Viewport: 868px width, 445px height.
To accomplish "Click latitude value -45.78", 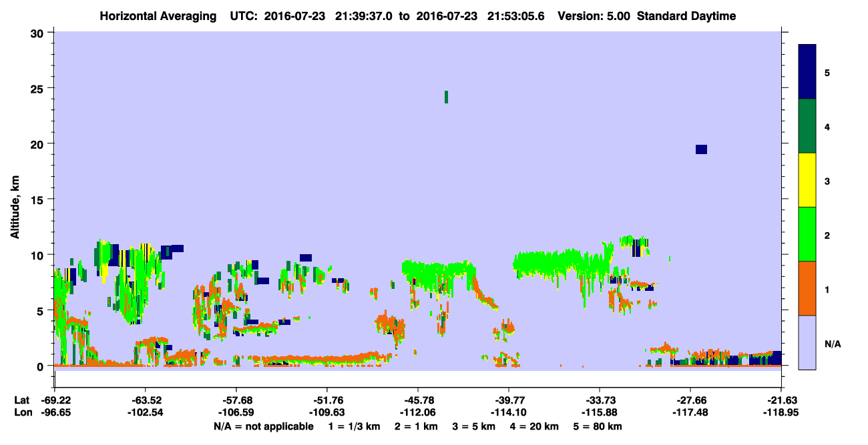I will (418, 400).
